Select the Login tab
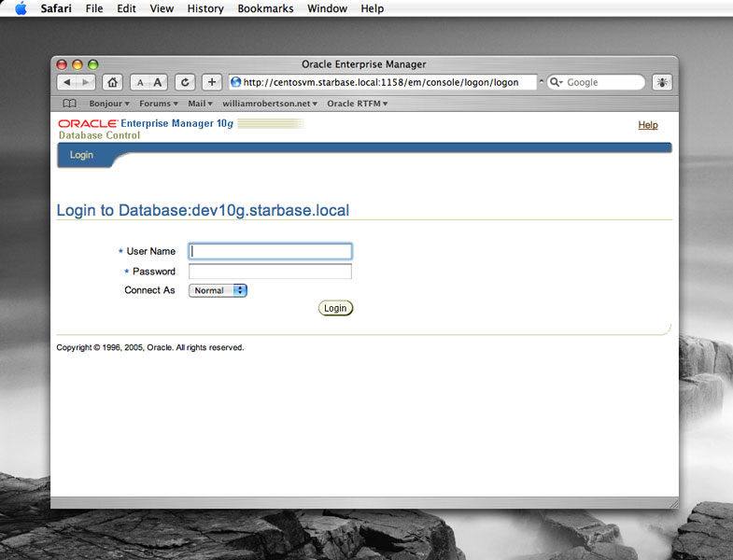The height and width of the screenshot is (560, 733). pyautogui.click(x=81, y=155)
